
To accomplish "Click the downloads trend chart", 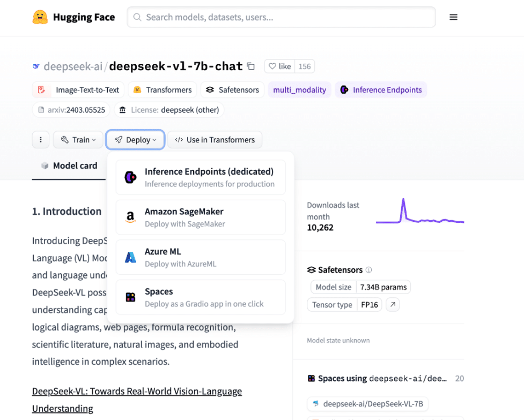I will click(x=420, y=211).
